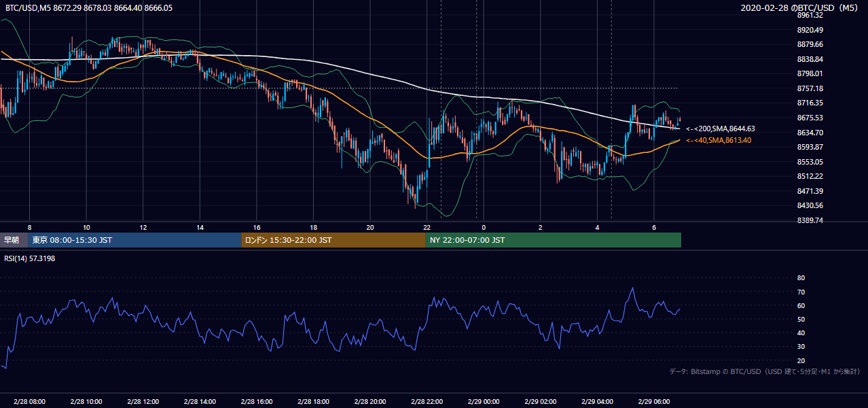Image resolution: width=868 pixels, height=408 pixels.
Task: Click the RSI 60 level label
Action: point(801,305)
